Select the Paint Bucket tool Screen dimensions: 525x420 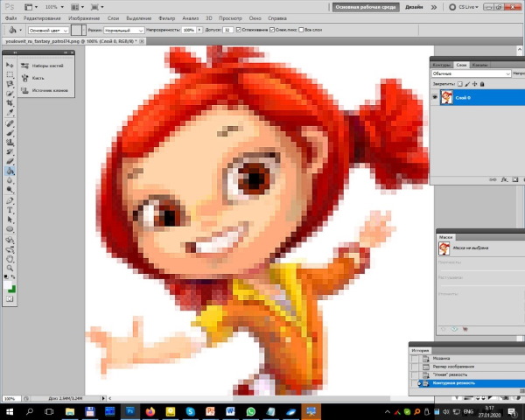(10, 171)
